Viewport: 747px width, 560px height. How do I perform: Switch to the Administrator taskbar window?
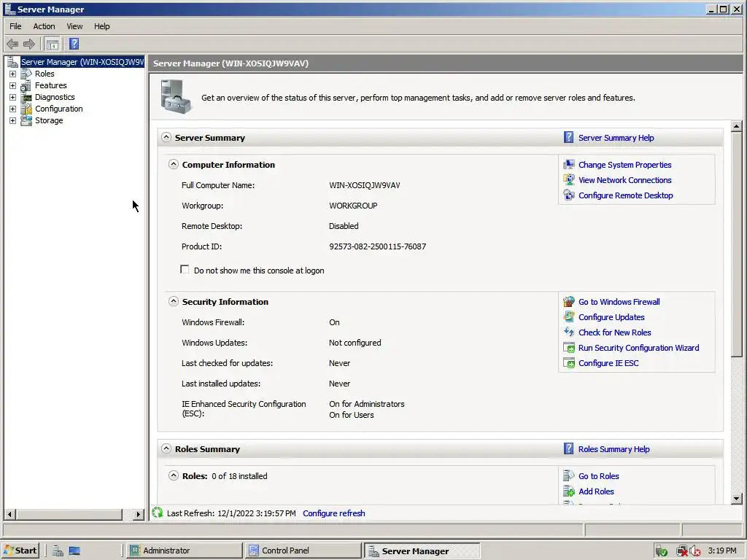tap(184, 551)
